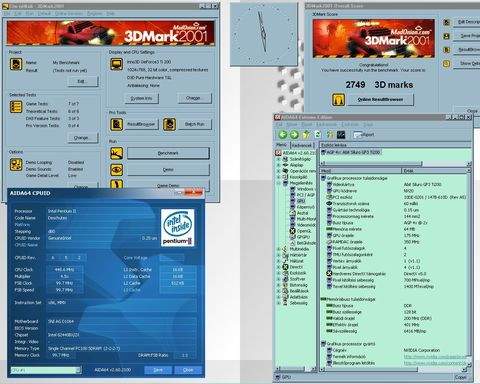Click the Edit... button under Project
The width and height of the screenshot is (480, 384).
83,81
